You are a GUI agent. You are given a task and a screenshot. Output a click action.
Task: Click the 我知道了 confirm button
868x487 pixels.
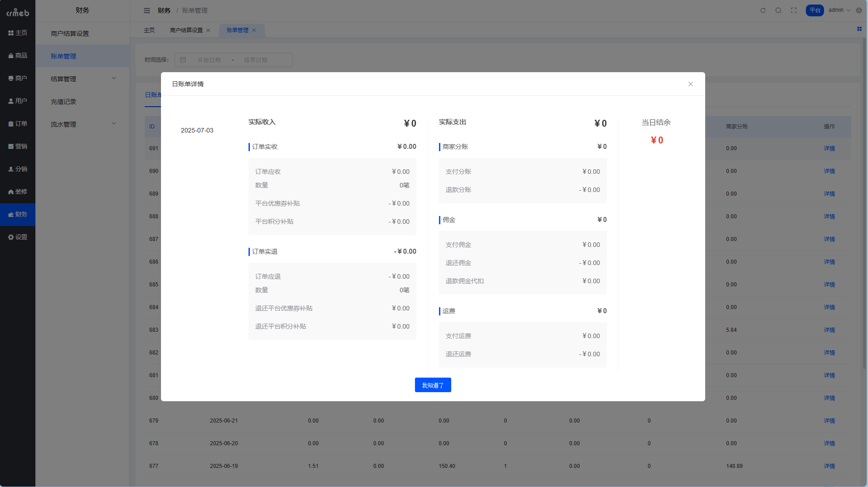(433, 385)
